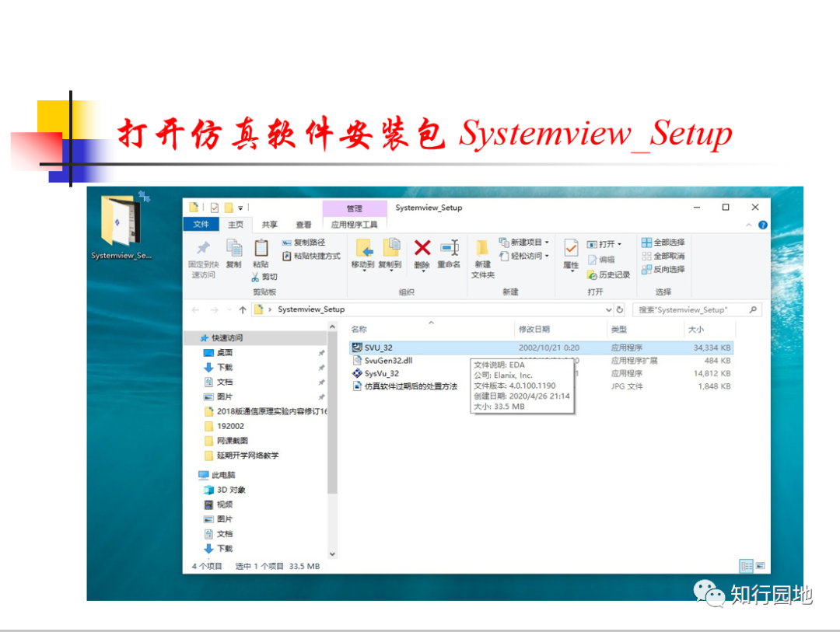
Task: Click Select none (全部取消)
Action: [663, 256]
